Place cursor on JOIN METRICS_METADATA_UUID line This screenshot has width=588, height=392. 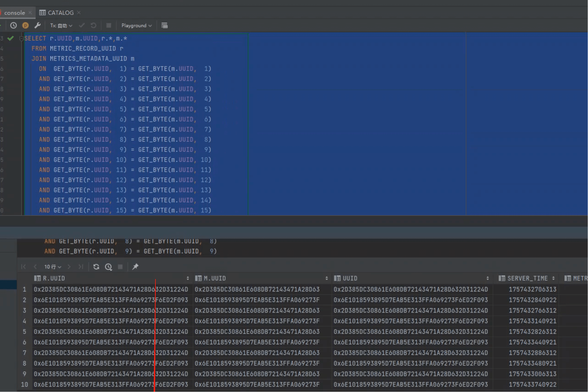click(x=83, y=59)
